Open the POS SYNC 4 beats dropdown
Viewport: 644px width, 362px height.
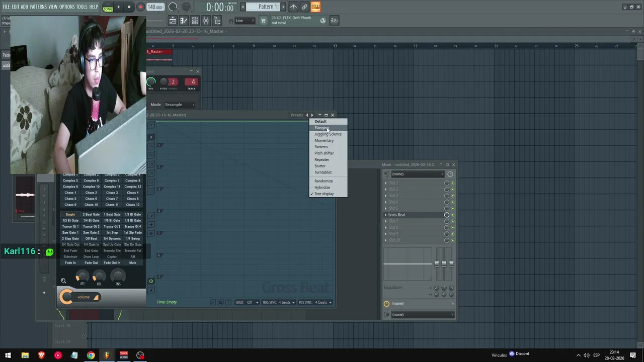(x=315, y=302)
